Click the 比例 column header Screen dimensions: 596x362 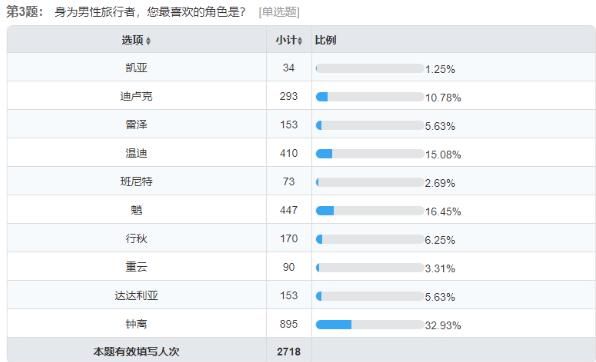(325, 40)
